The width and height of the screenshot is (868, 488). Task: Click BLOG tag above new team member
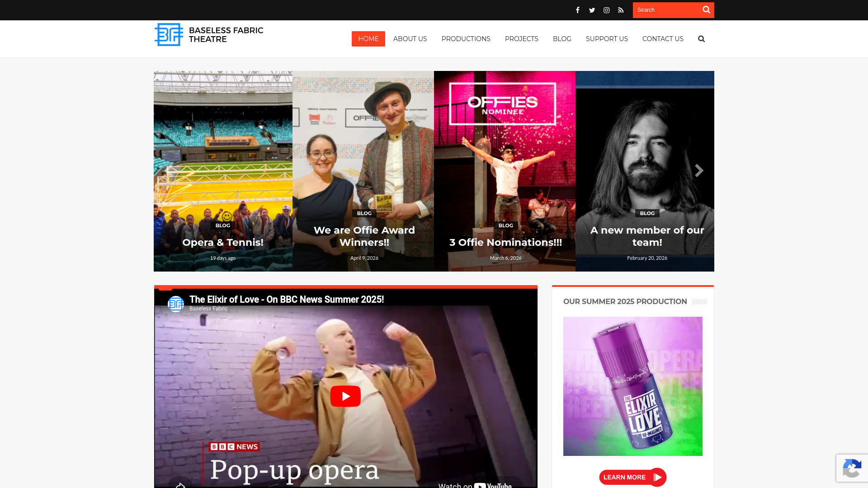tap(647, 213)
